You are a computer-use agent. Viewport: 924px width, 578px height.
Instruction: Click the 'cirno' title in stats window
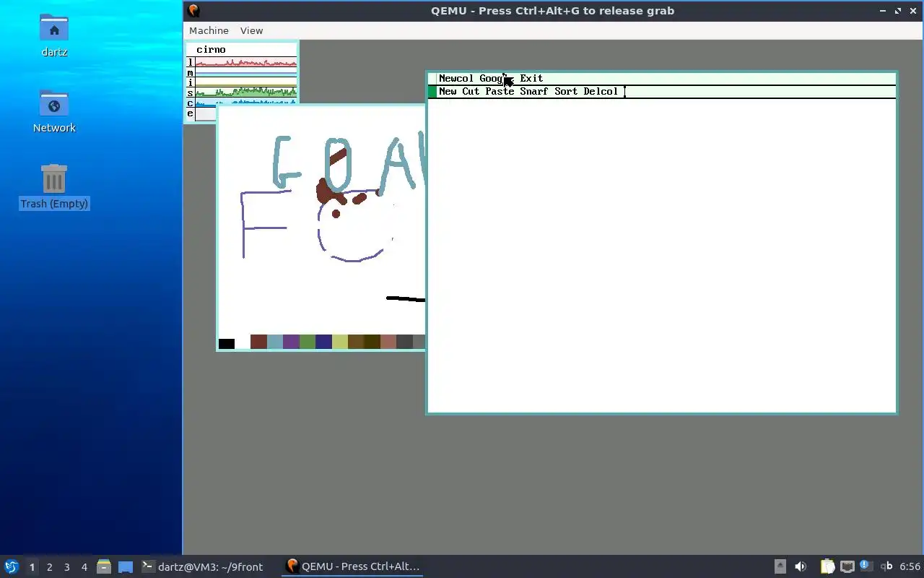[211, 49]
